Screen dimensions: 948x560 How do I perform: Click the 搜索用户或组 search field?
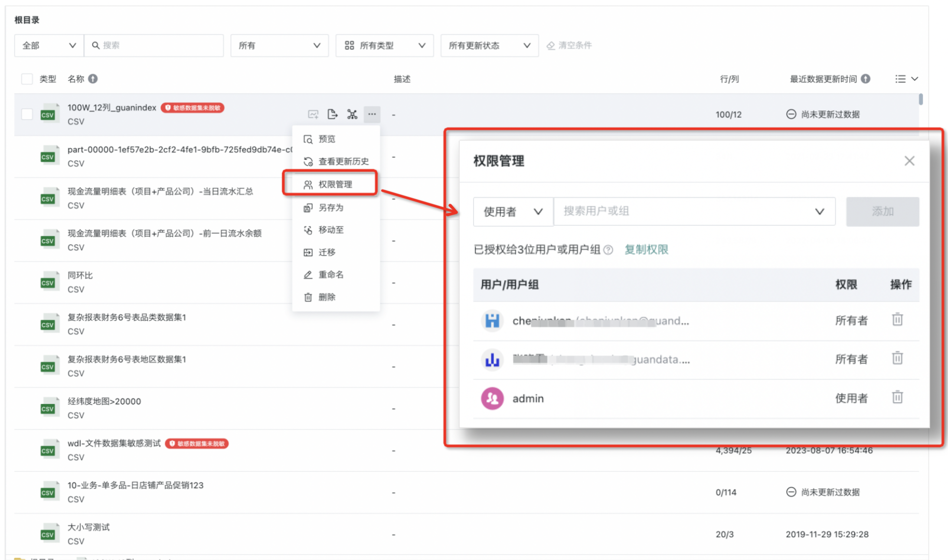(x=685, y=212)
